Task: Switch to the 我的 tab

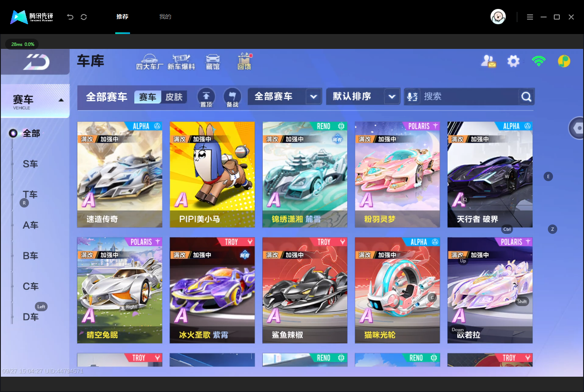Action: pos(165,17)
